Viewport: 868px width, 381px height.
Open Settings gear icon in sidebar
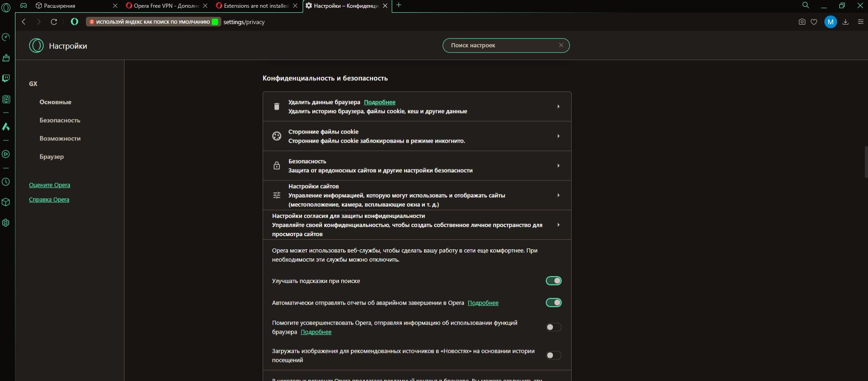point(6,223)
